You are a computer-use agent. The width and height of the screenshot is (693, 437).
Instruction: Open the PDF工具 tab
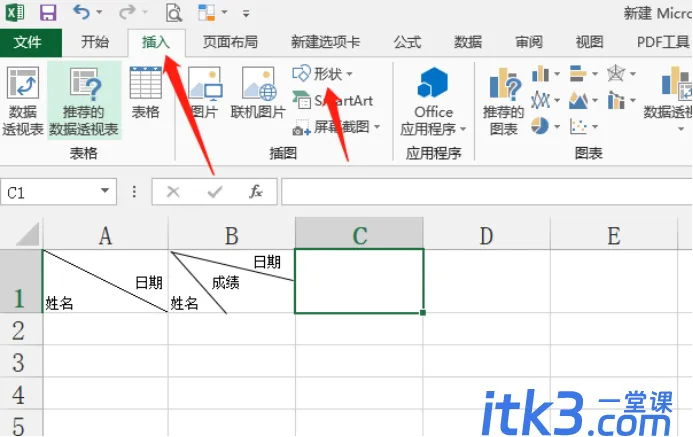663,42
